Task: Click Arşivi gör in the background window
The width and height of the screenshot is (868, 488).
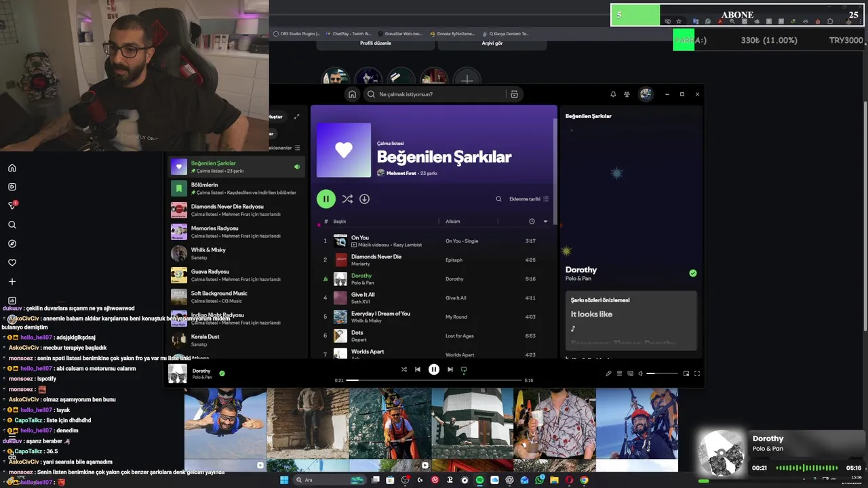Action: point(492,43)
